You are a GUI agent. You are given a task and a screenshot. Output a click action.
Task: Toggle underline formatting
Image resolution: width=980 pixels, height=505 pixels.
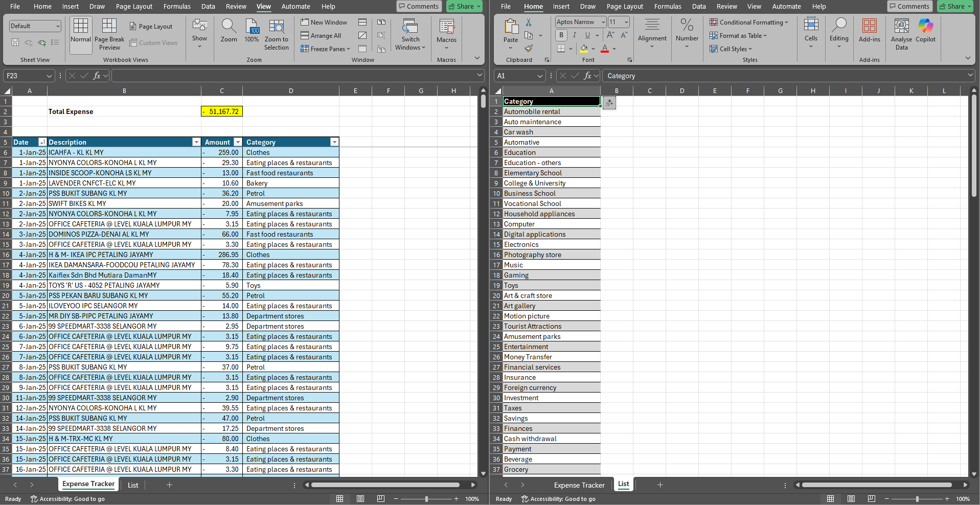tap(587, 35)
